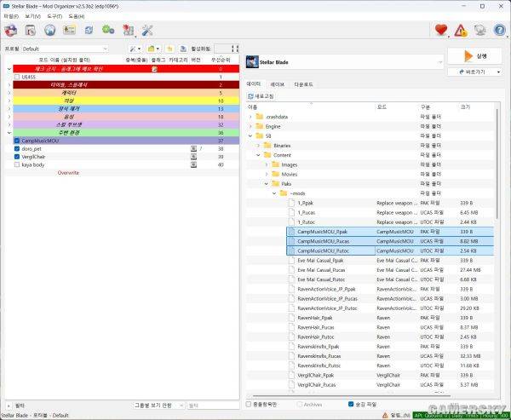The height and width of the screenshot is (420, 511).
Task: Open the blue question mark Help icon
Action: (499, 30)
